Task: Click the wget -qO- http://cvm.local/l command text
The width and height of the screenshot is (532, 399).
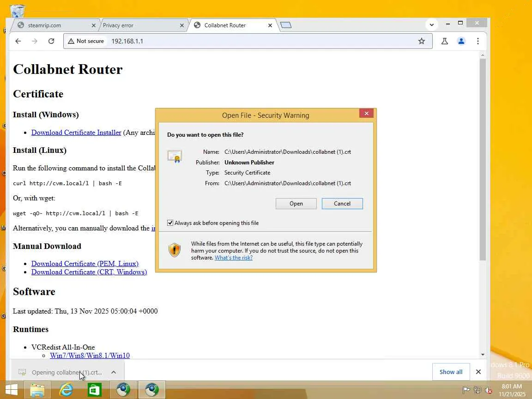Action: coord(75,213)
